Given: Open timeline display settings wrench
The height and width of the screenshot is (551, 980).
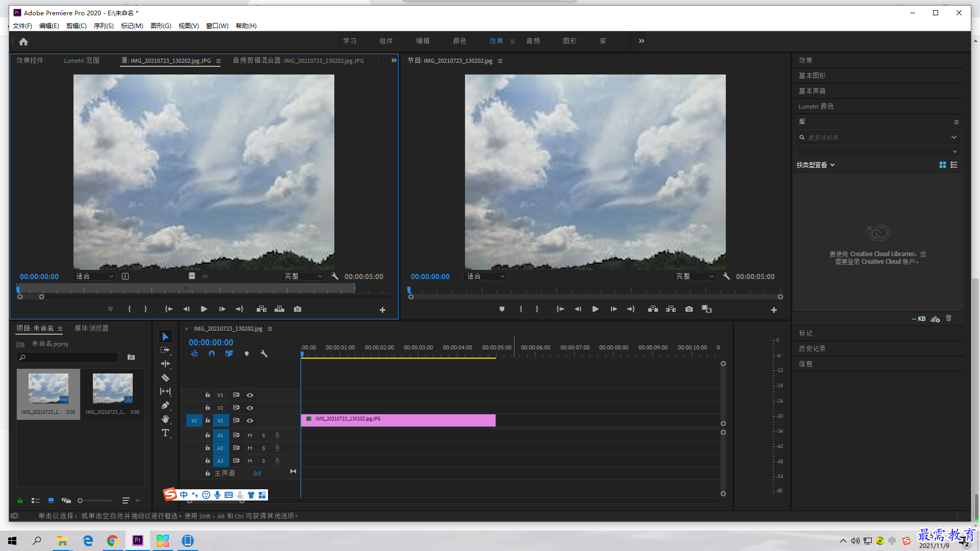Looking at the screenshot, I should point(264,354).
